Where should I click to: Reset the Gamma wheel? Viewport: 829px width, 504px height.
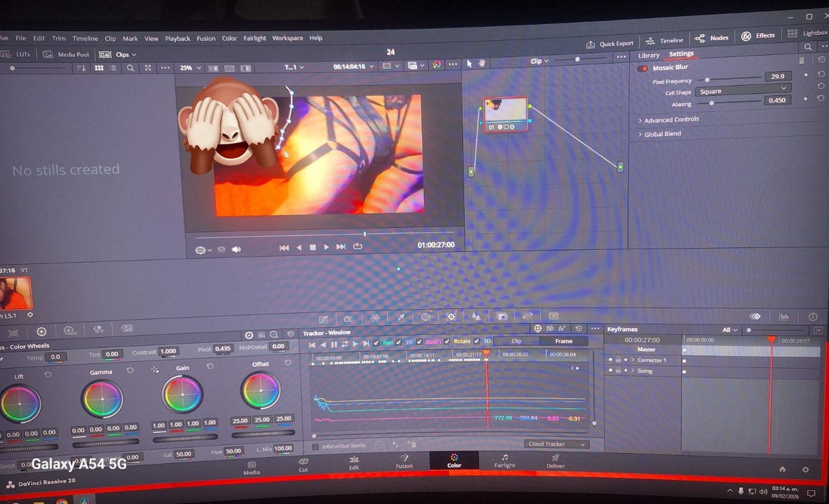(130, 371)
